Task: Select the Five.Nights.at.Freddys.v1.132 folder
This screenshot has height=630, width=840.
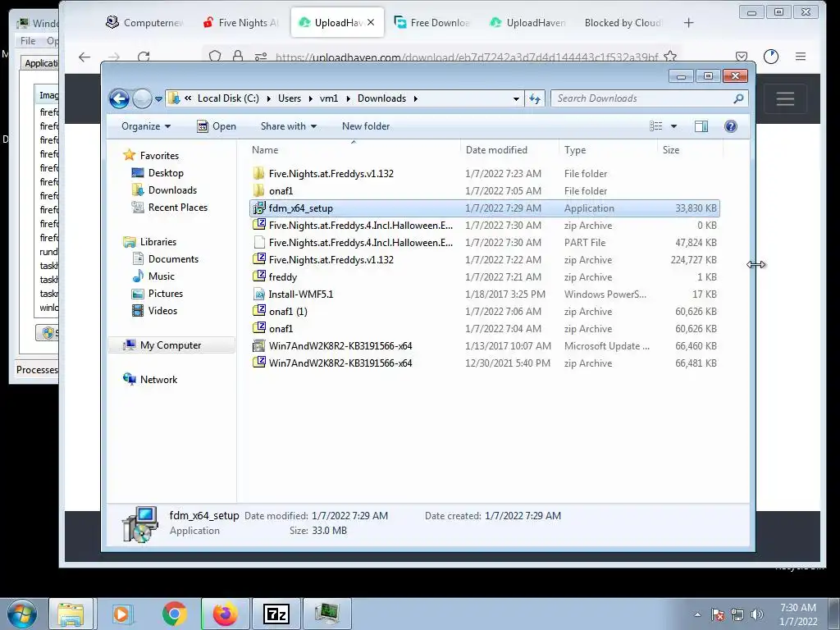Action: coord(484,174)
